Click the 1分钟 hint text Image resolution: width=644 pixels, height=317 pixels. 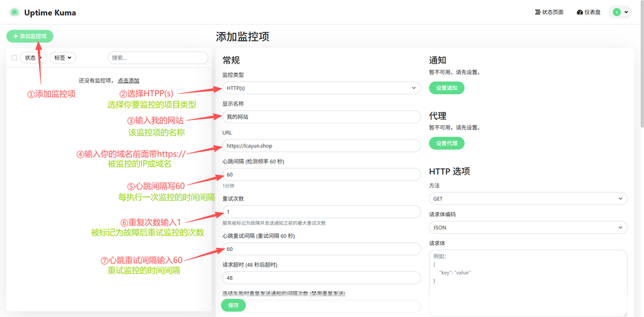[228, 186]
